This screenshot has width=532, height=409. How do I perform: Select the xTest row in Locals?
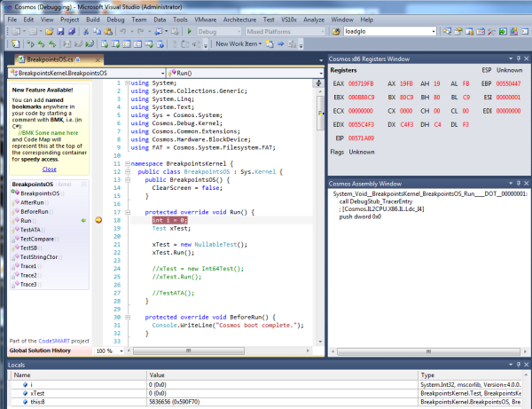(266, 393)
